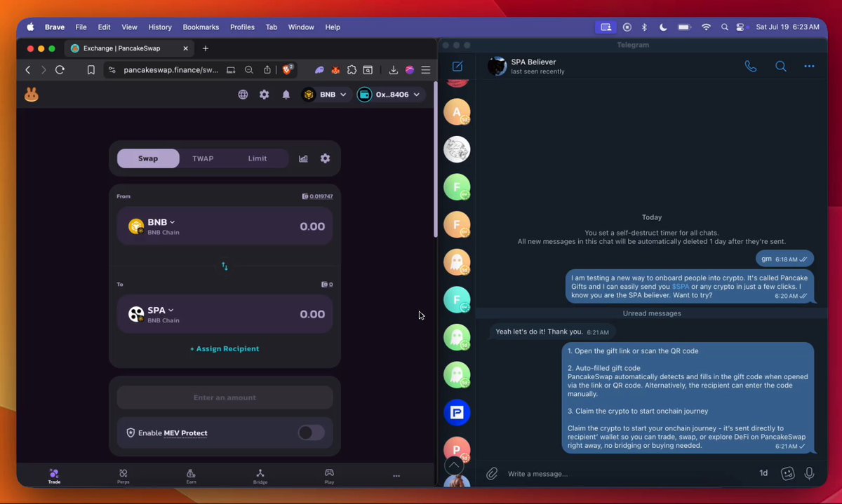Open the language globe selector
The width and height of the screenshot is (842, 504).
coord(243,95)
